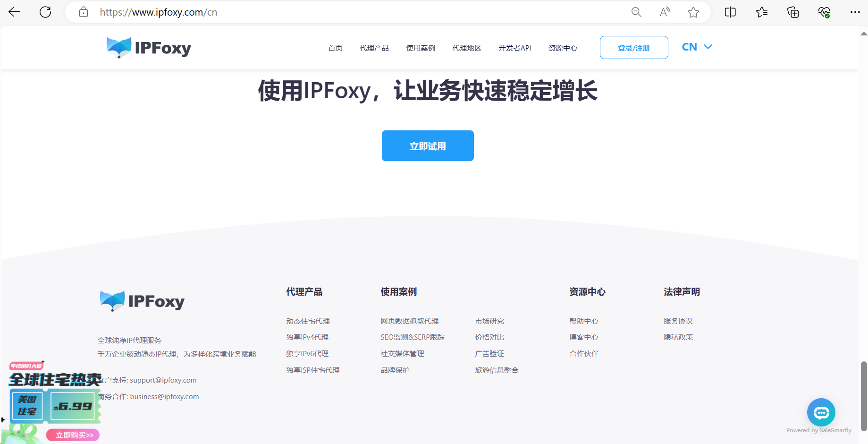868x444 pixels.
Task: Open the 价格对比 footer link
Action: pos(489,337)
